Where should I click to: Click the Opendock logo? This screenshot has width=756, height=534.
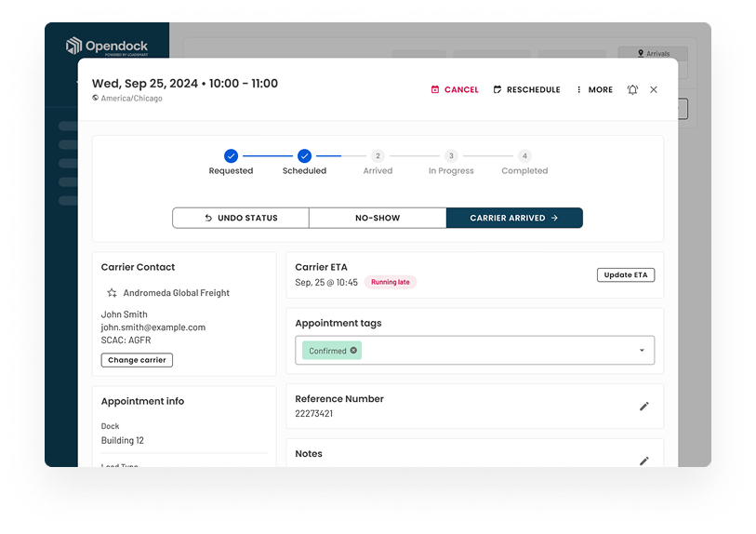tap(106, 47)
